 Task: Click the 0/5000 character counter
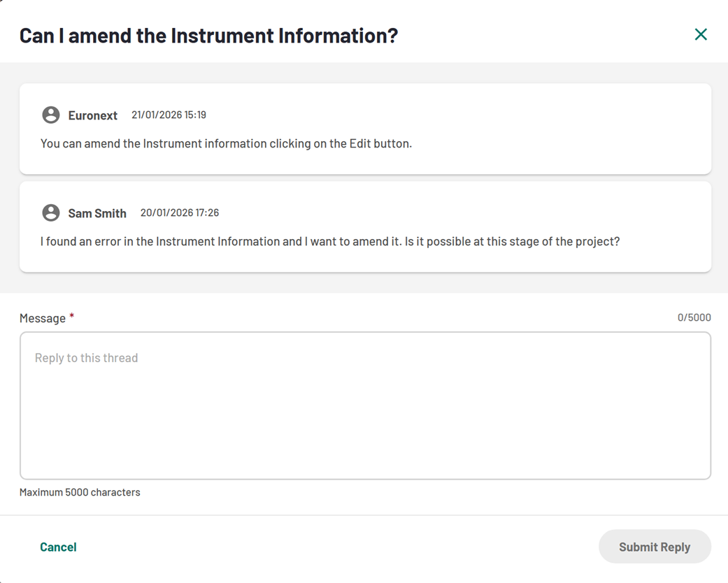694,317
